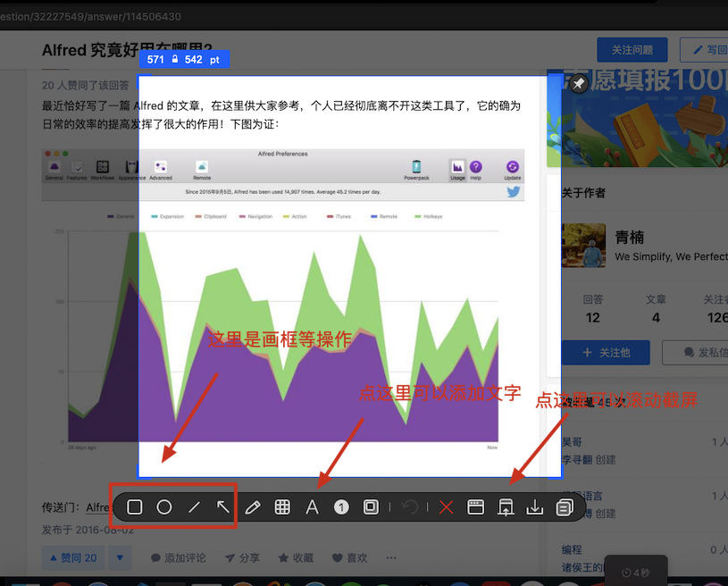Edit the 571 width value
728x586 pixels.
click(x=155, y=60)
